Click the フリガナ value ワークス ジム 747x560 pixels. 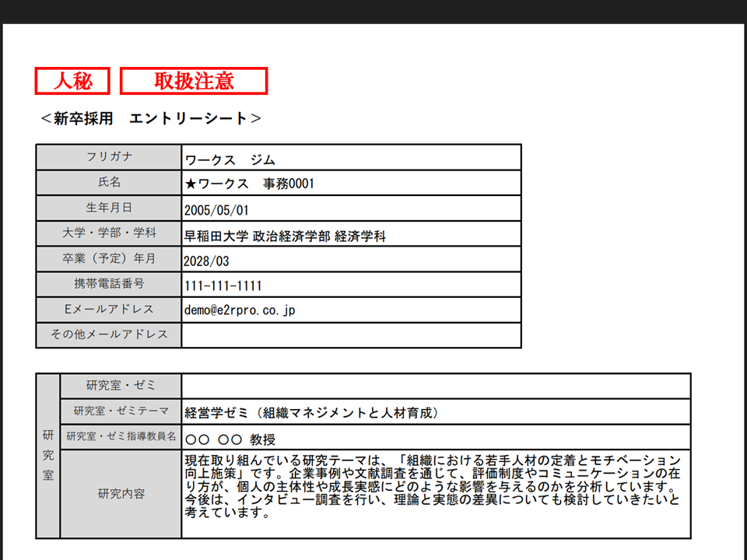[230, 159]
